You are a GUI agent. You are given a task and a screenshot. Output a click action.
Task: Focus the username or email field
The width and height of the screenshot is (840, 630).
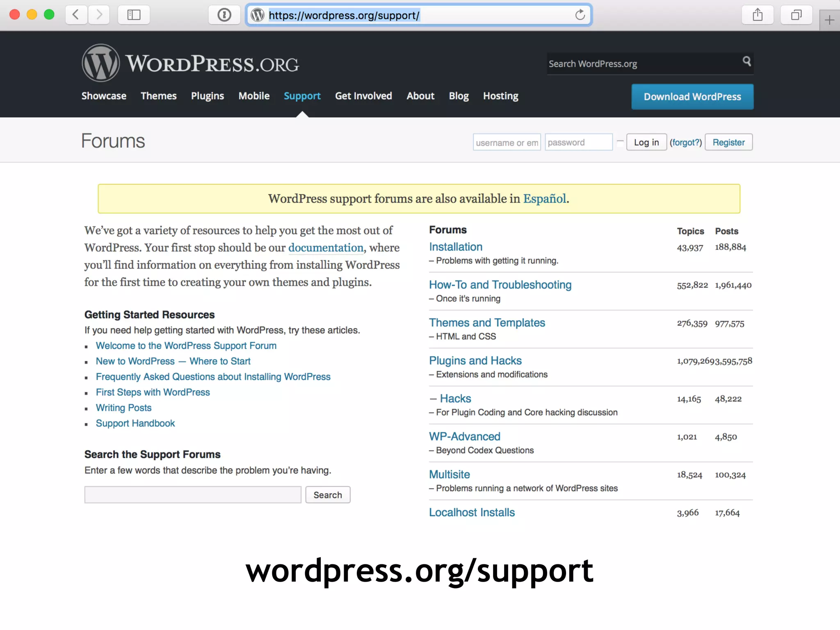pos(507,142)
